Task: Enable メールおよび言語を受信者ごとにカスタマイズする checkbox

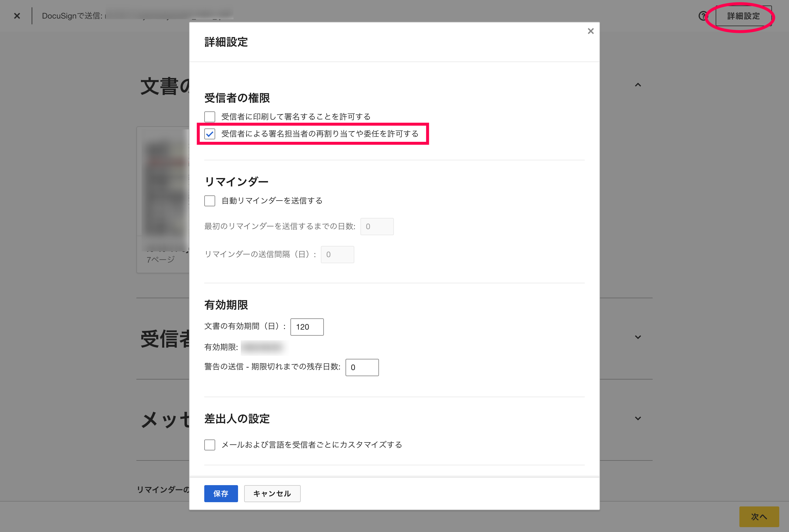Action: click(210, 445)
